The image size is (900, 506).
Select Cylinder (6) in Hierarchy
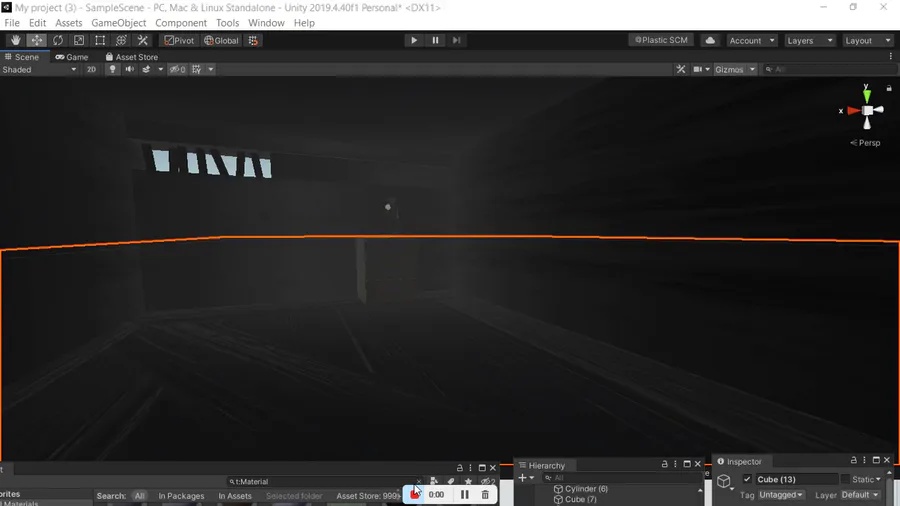coord(581,489)
